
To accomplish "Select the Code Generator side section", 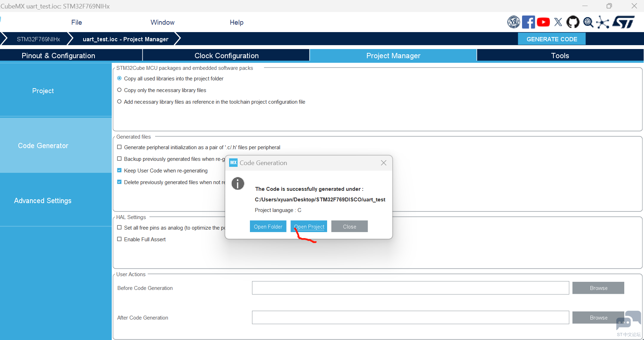I will (x=56, y=146).
